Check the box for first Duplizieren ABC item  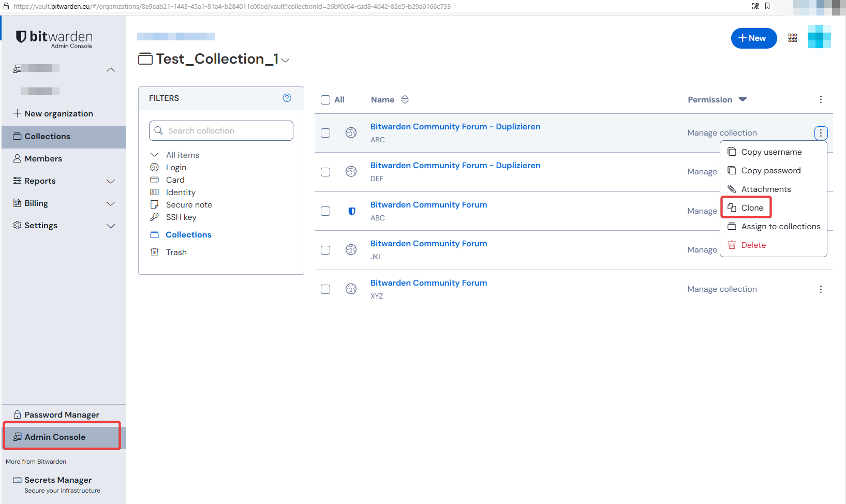coord(325,133)
